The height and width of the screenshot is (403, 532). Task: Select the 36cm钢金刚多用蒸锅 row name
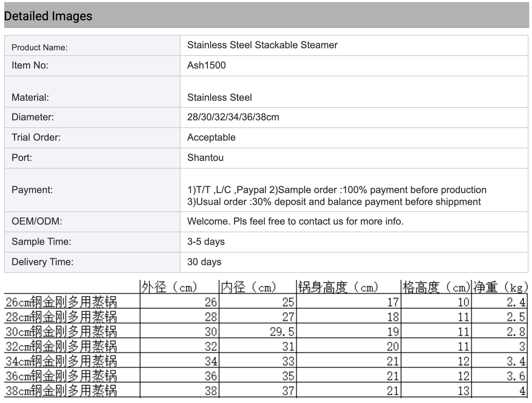pyautogui.click(x=61, y=375)
